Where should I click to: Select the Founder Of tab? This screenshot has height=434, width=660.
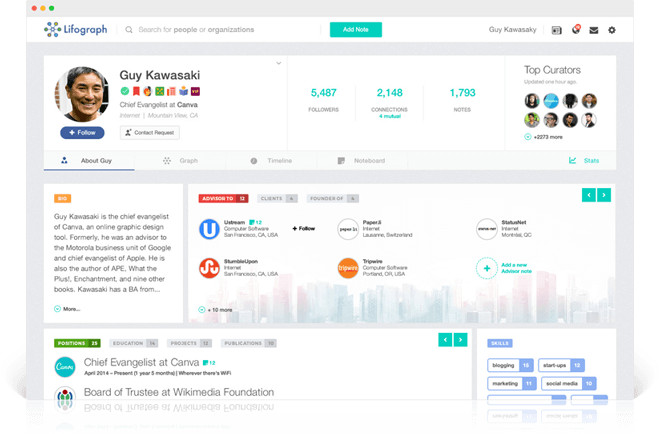pos(333,198)
